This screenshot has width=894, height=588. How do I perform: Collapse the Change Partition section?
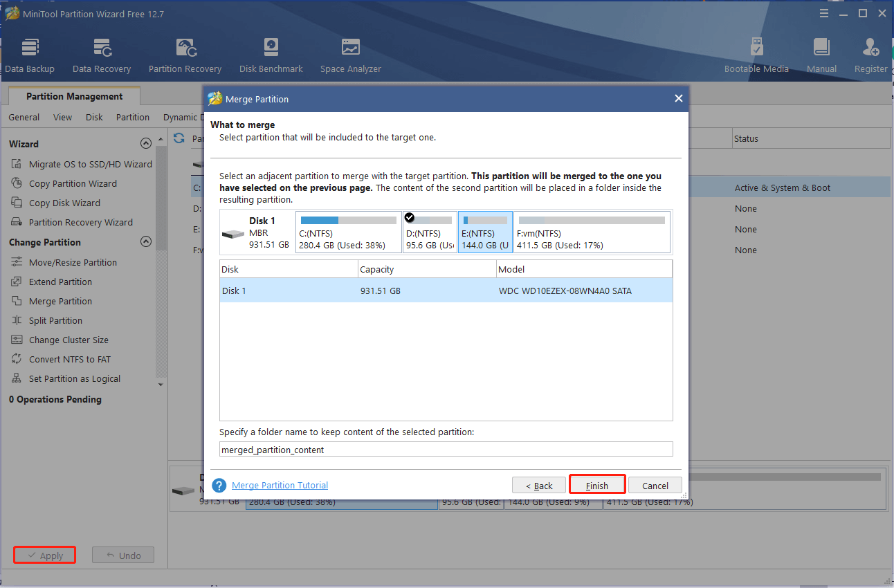[x=145, y=241]
